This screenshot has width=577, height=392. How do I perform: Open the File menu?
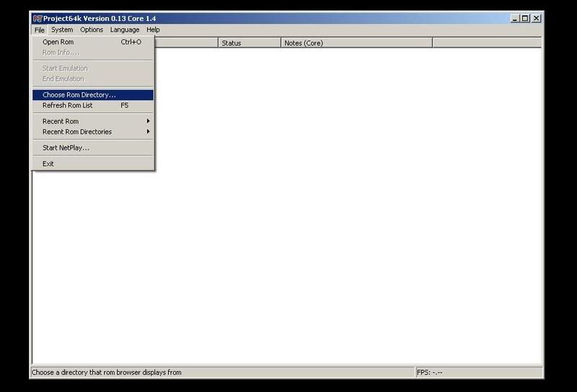[40, 30]
